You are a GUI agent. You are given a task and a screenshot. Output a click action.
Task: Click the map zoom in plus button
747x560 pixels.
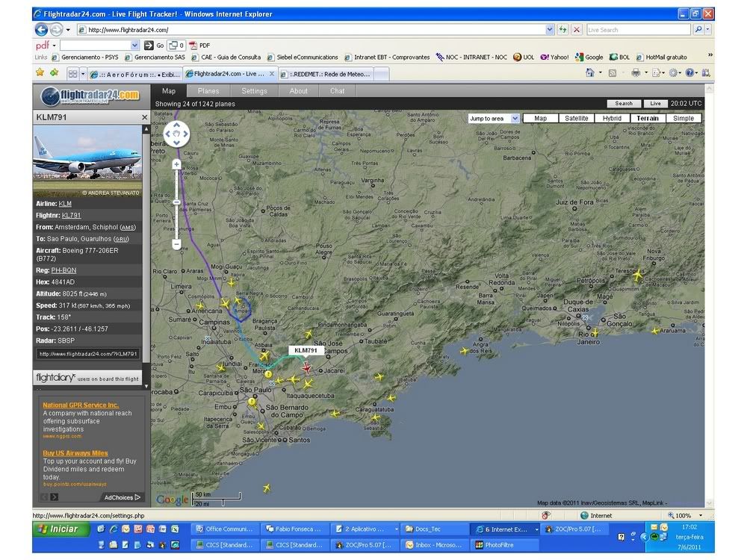(176, 164)
